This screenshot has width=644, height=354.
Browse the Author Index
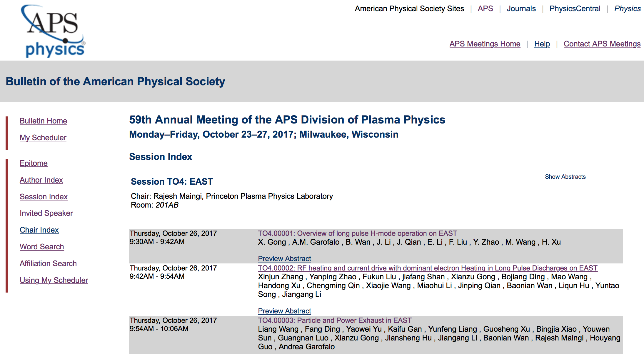click(41, 180)
